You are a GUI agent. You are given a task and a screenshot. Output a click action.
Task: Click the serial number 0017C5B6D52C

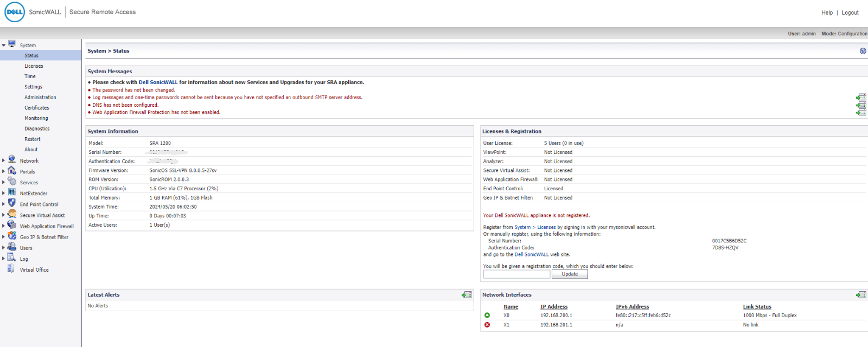point(729,241)
